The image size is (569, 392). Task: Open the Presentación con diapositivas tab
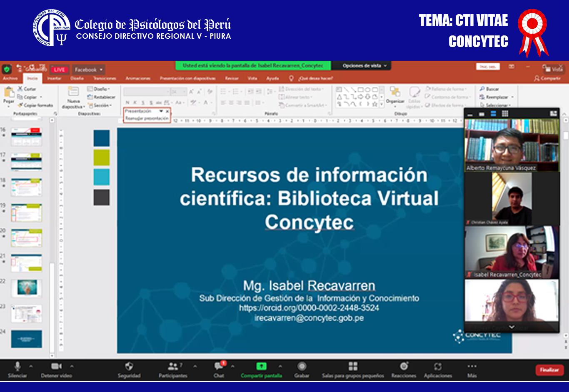click(x=187, y=78)
